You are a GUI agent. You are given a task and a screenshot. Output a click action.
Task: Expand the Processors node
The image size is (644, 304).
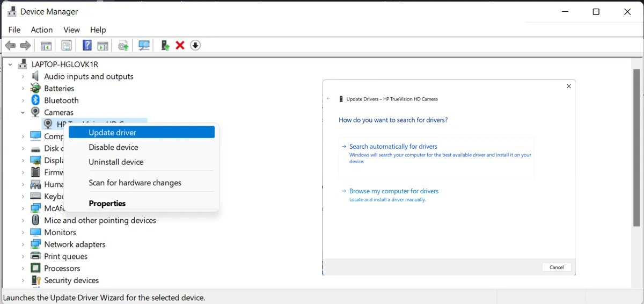[23, 269]
